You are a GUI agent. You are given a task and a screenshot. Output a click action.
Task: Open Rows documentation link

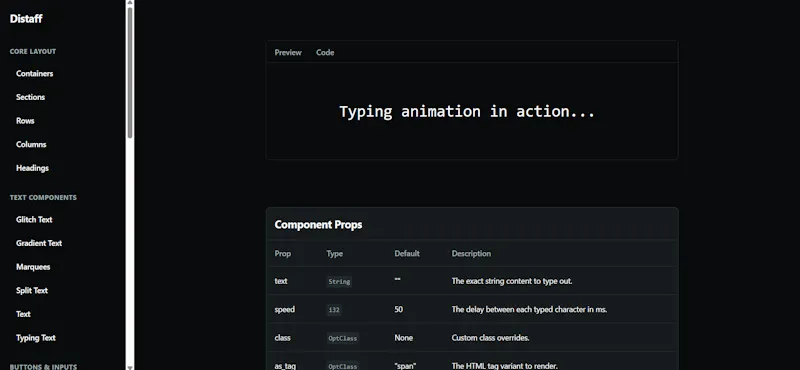coord(25,121)
